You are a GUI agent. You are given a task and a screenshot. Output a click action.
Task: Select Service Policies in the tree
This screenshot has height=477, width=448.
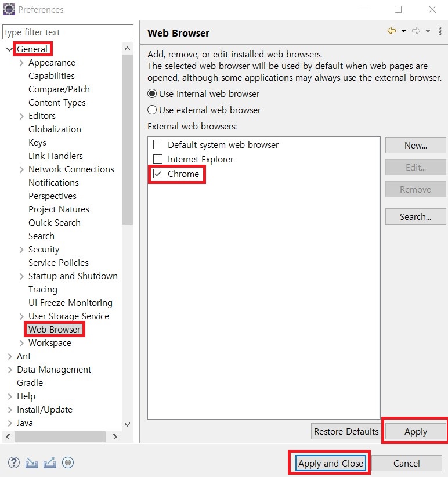59,262
